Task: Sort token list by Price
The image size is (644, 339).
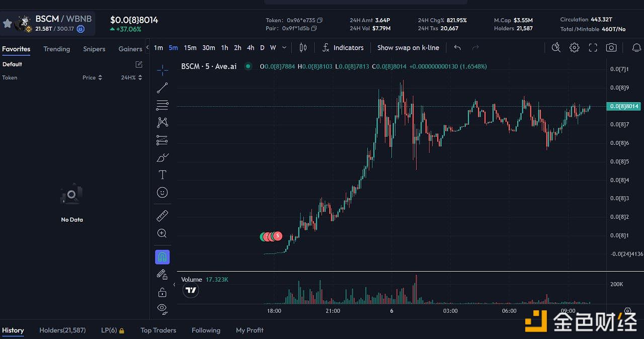Action: (x=92, y=77)
